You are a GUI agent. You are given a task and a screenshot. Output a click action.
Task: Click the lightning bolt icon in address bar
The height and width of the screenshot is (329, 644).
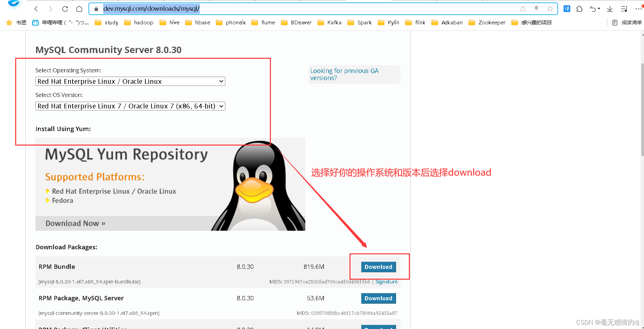click(x=536, y=9)
